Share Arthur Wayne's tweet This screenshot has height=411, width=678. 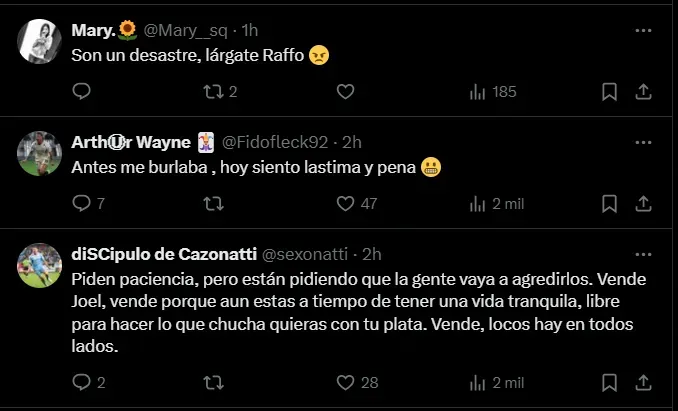click(x=644, y=203)
